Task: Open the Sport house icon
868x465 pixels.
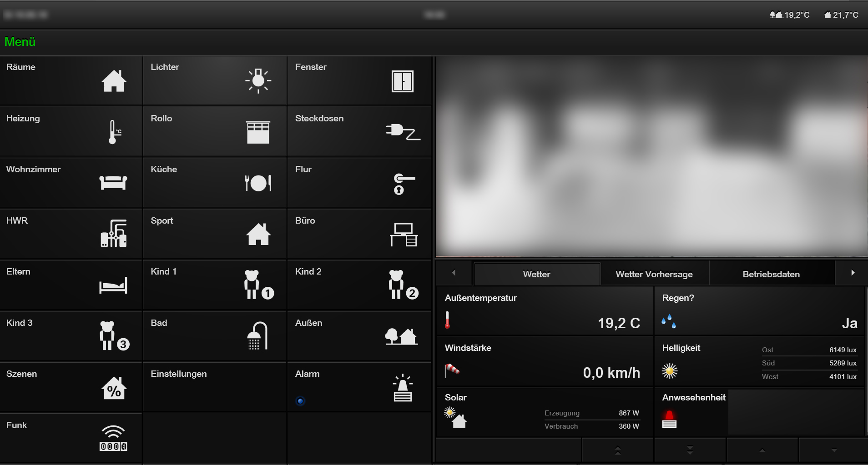Action: (x=258, y=234)
